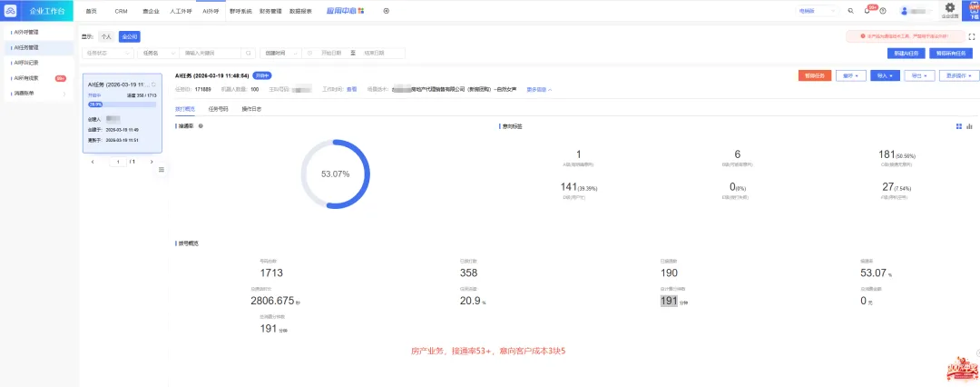980x387 pixels.
Task: Open the 首页 top menu
Action: 92,11
